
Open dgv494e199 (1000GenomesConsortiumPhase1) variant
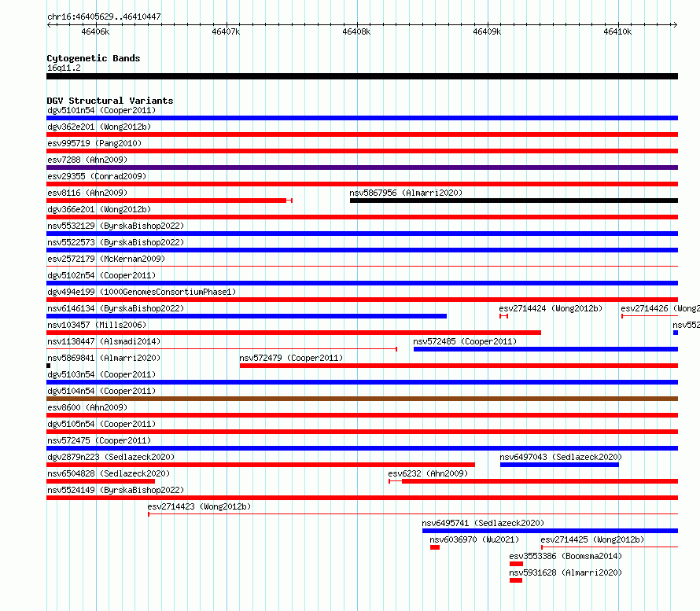[142, 292]
